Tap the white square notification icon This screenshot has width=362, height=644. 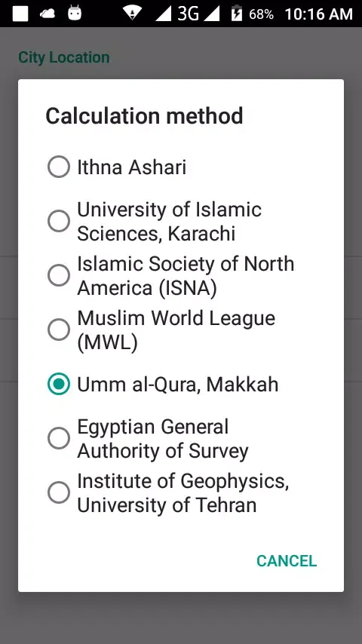pyautogui.click(x=20, y=14)
